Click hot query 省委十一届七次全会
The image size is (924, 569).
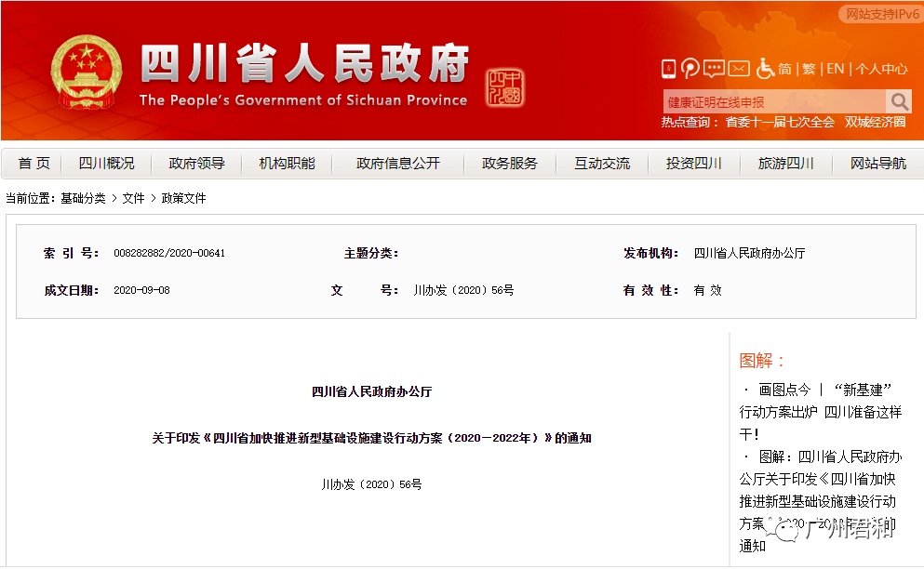[x=780, y=122]
